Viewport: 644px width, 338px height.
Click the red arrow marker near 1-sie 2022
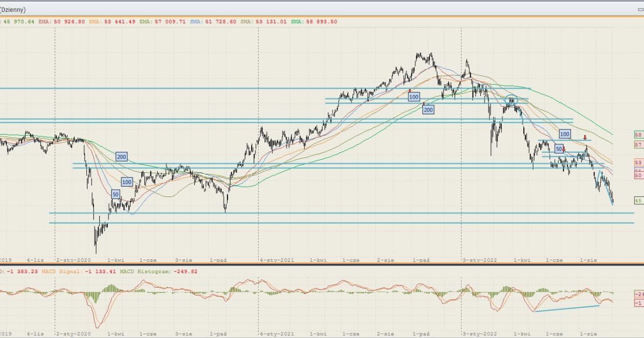[585, 137]
